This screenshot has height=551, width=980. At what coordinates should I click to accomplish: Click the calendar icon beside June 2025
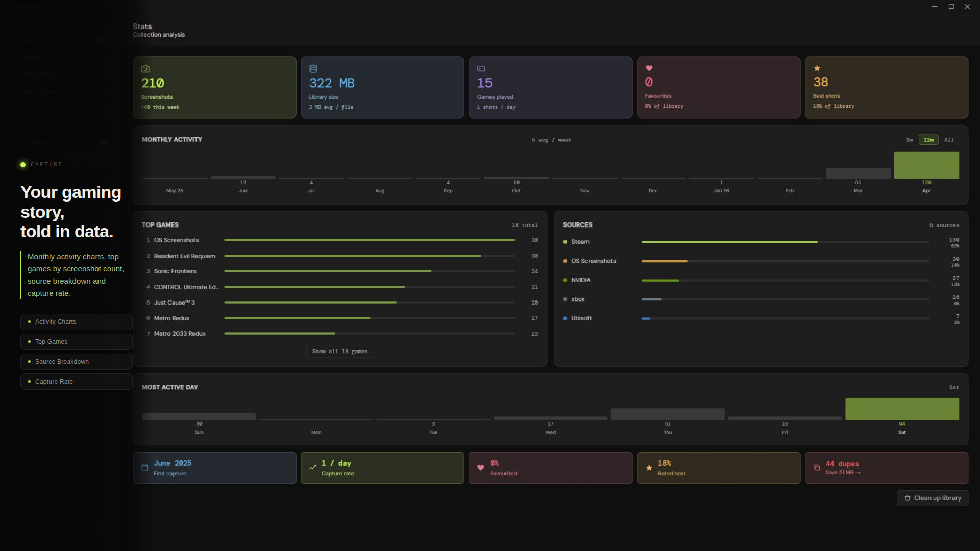(x=144, y=468)
